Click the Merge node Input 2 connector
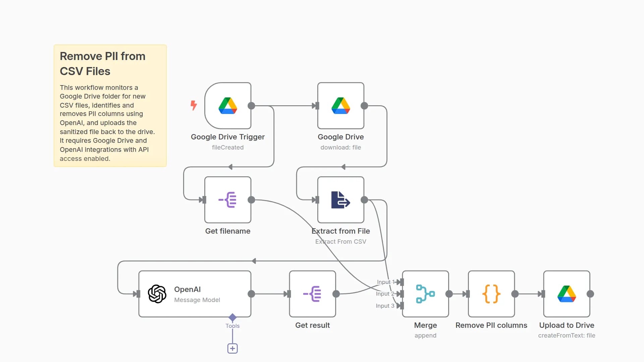 (401, 294)
